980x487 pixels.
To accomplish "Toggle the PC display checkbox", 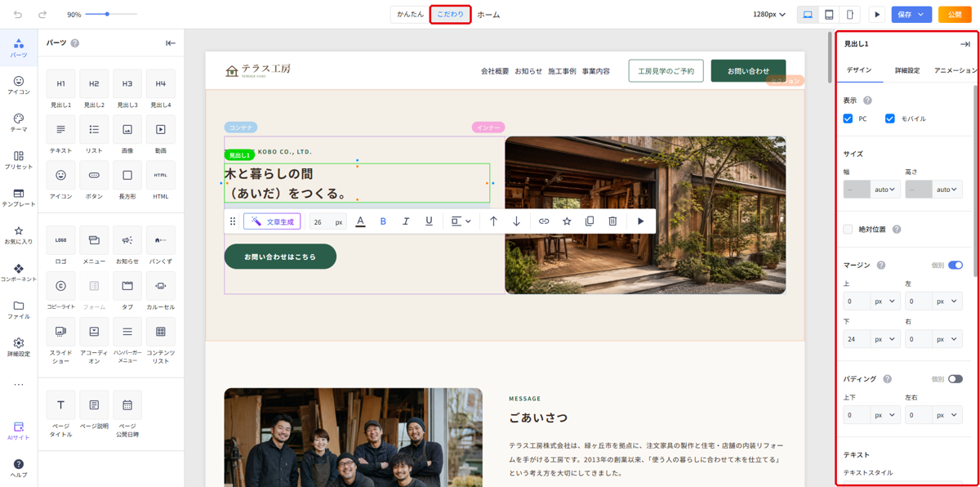I will (x=848, y=118).
